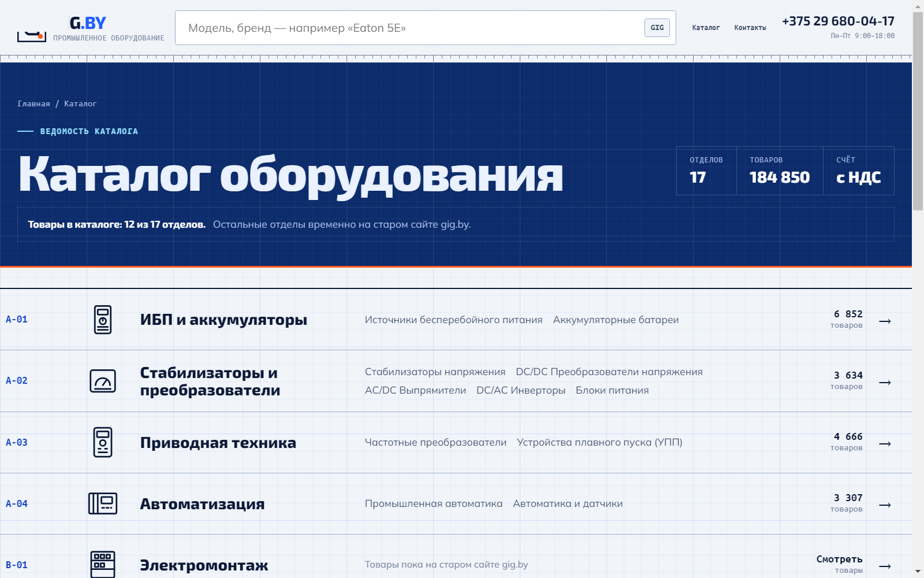Viewport: 924px width, 578px height.
Task: Click the Каталог breadcrumb
Action: pyautogui.click(x=80, y=104)
